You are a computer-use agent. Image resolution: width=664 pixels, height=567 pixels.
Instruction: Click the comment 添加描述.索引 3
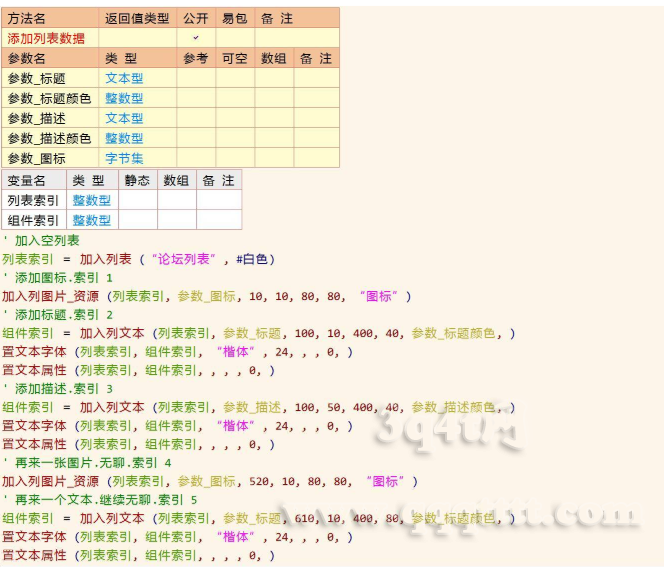pos(58,389)
